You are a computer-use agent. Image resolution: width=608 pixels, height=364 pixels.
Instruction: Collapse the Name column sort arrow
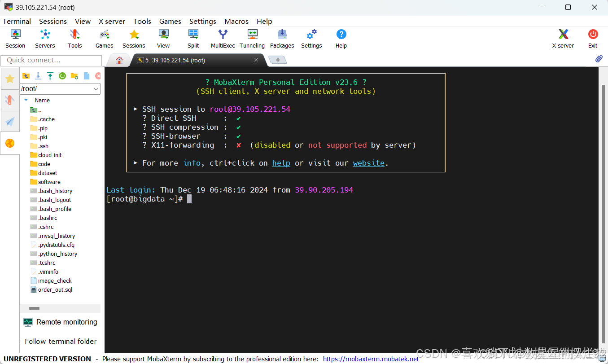pos(26,101)
